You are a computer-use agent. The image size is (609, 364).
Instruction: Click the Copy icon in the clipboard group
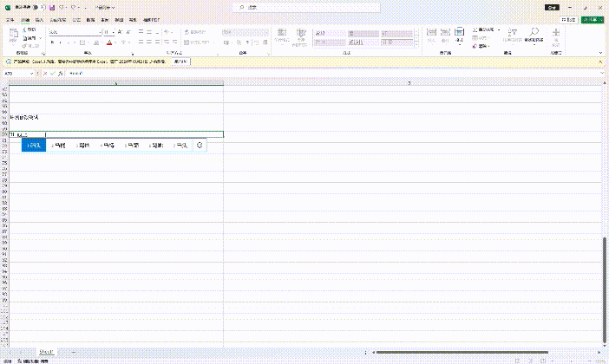click(x=25, y=38)
